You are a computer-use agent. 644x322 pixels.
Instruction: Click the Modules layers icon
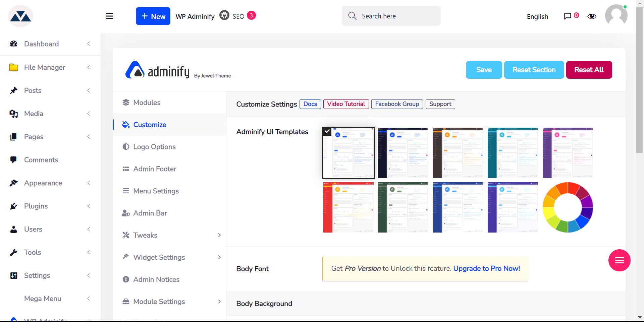(x=126, y=103)
